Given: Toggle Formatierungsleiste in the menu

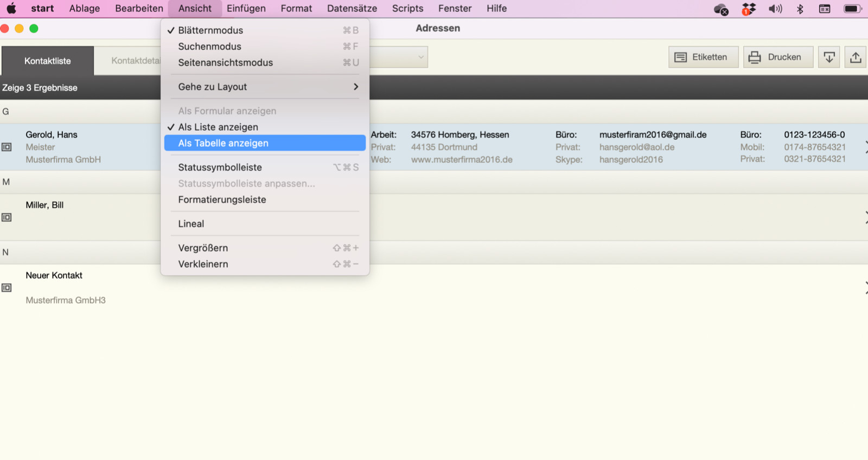Looking at the screenshot, I should click(x=265, y=200).
